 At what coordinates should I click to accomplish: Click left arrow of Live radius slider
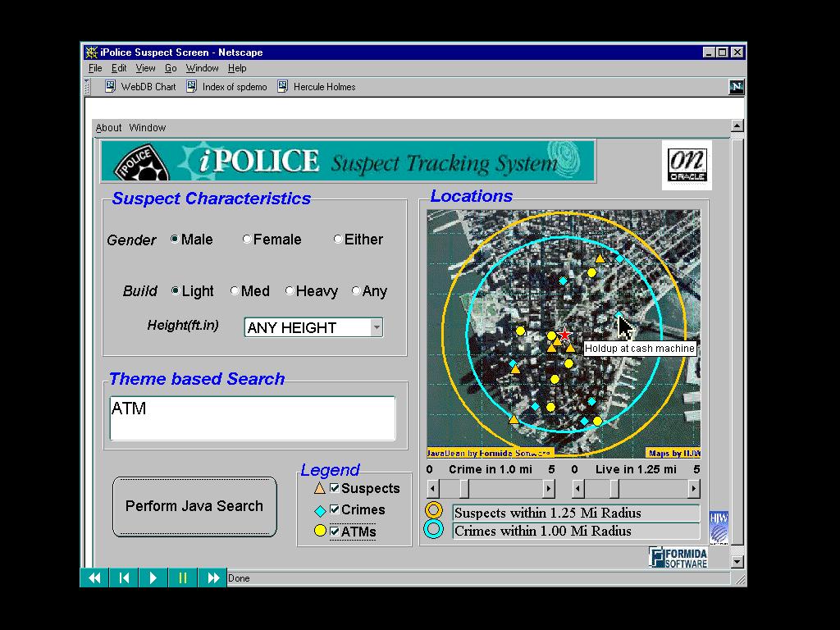[577, 489]
